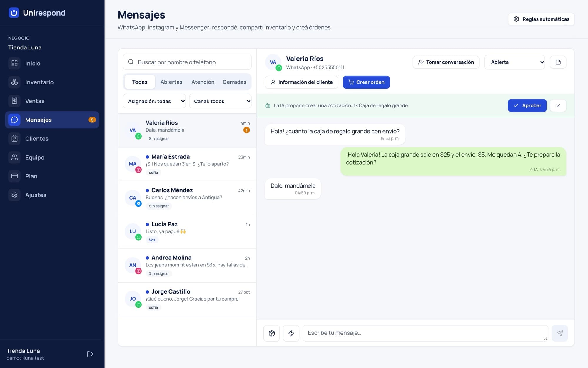The width and height of the screenshot is (588, 368).
Task: Open quick replies lightning icon
Action: (291, 333)
